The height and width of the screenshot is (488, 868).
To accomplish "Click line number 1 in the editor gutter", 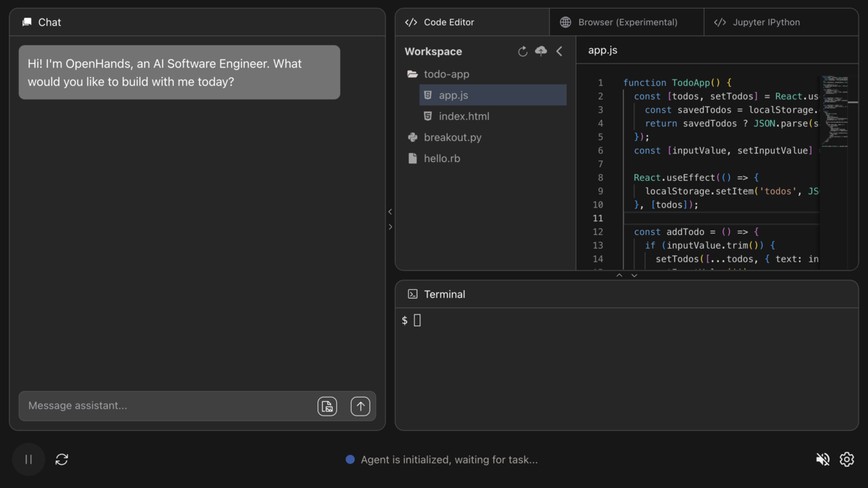I will click(600, 83).
